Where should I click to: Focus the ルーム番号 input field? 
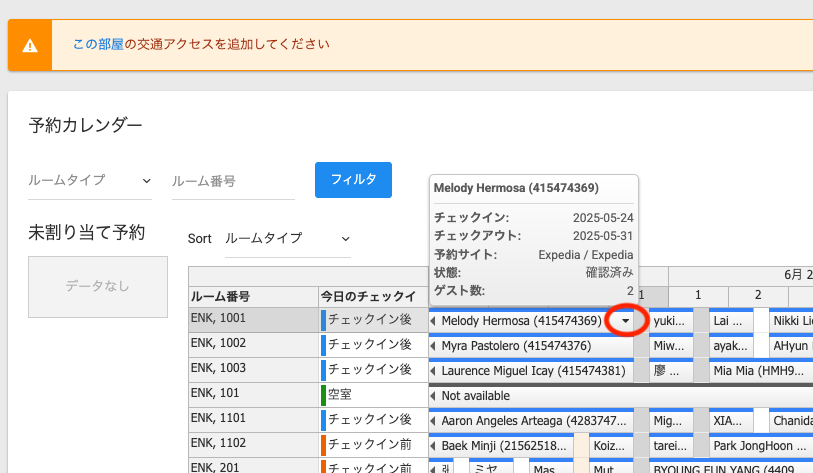coord(233,181)
